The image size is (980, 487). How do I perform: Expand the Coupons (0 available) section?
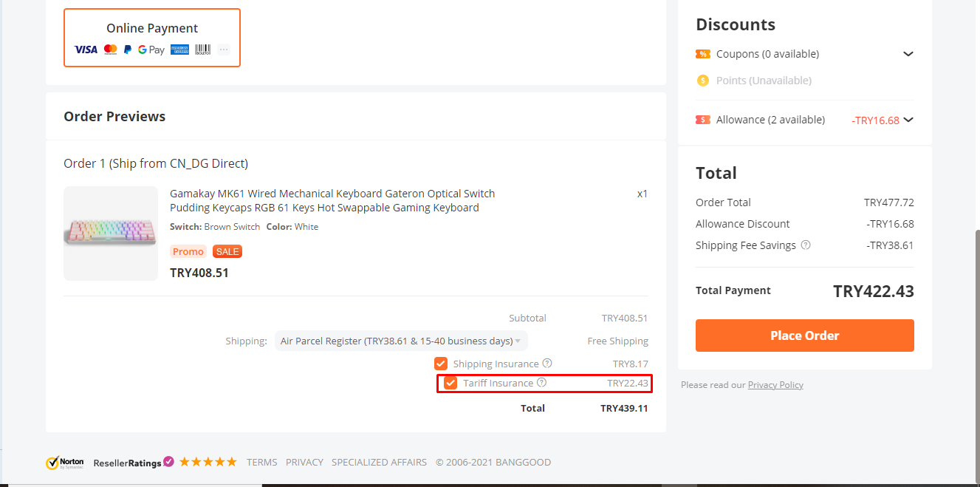pos(908,54)
